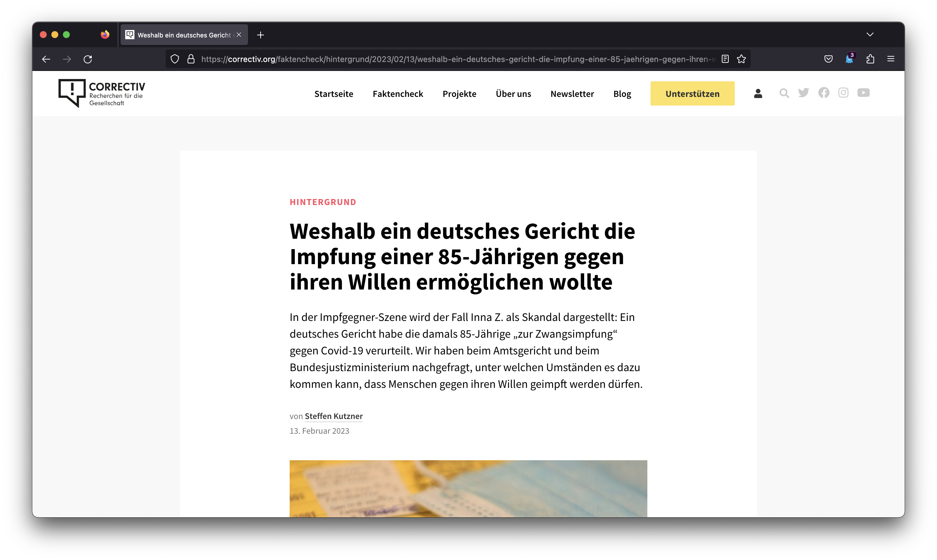Click the article's vaccination card image
The height and width of the screenshot is (560, 937).
pyautogui.click(x=468, y=489)
